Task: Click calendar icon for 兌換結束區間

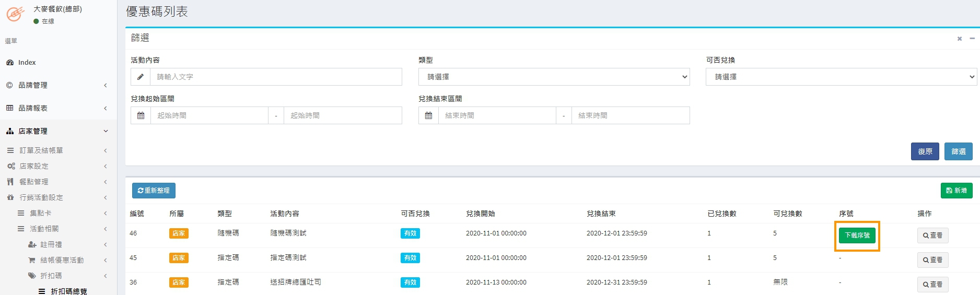Action: click(428, 115)
